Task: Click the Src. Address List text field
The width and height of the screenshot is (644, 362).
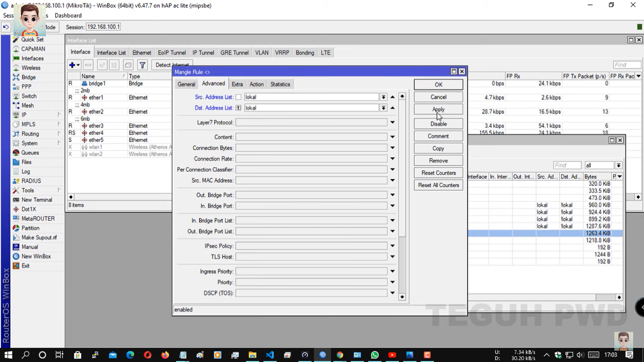Action: click(312, 97)
